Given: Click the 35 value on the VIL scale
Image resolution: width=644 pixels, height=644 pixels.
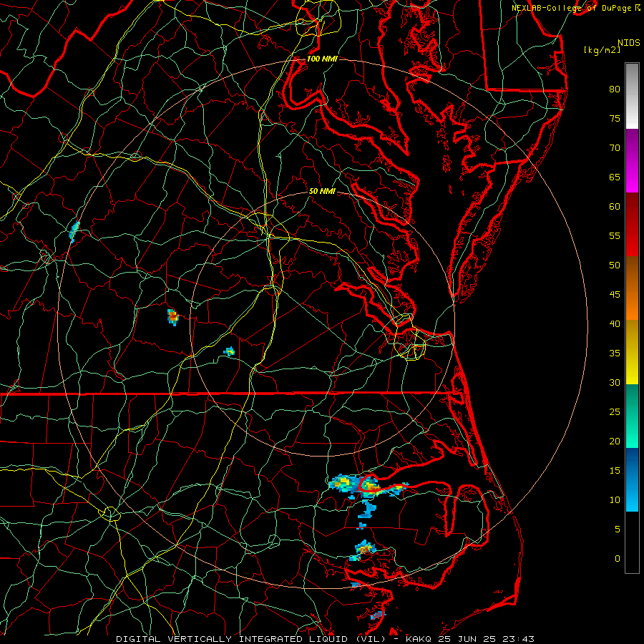Looking at the screenshot, I should coord(615,353).
